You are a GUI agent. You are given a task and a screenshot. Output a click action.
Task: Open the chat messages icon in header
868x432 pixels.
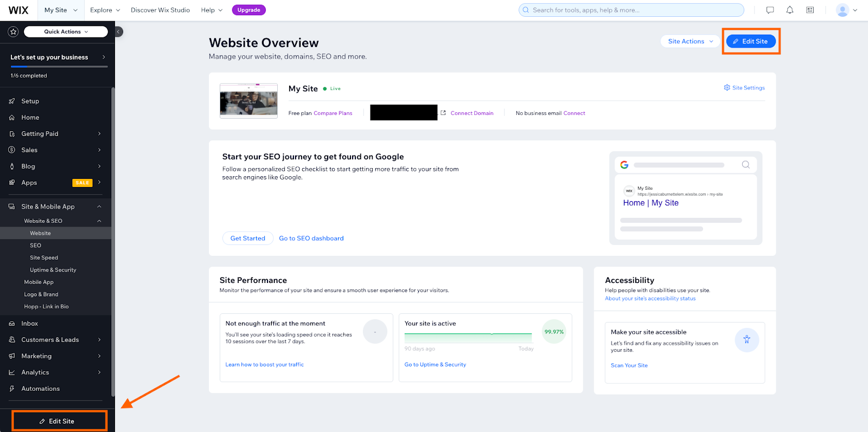click(x=770, y=10)
